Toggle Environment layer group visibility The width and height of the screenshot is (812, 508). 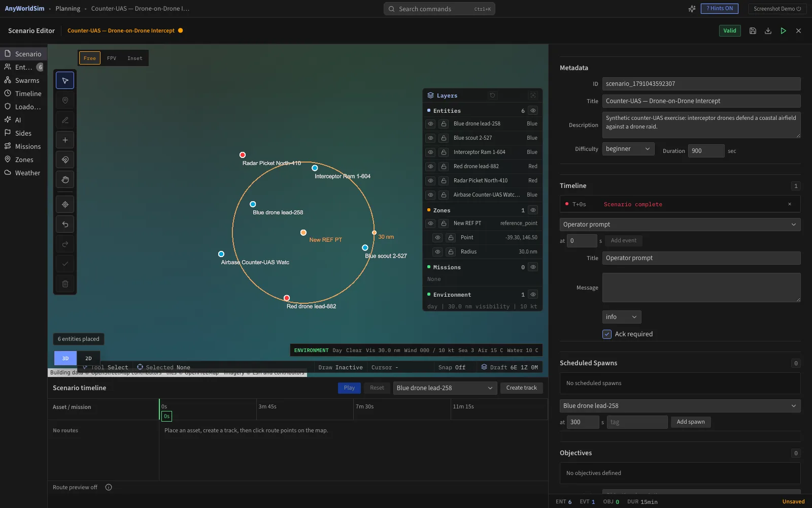(533, 294)
